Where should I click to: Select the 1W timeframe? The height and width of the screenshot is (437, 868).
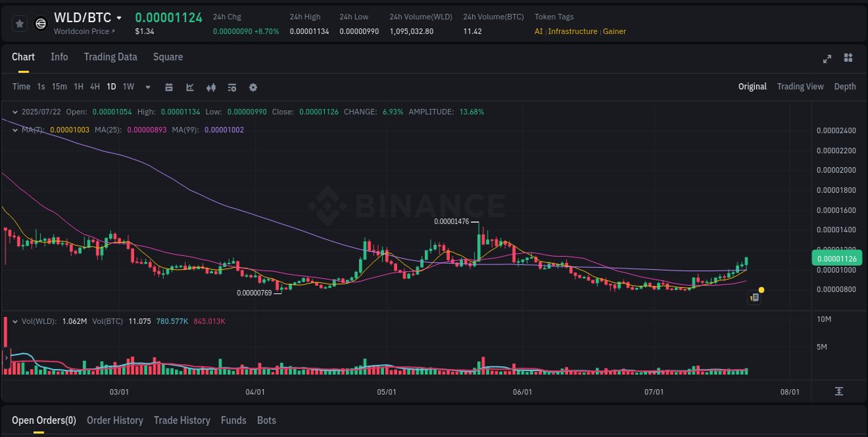(x=128, y=87)
